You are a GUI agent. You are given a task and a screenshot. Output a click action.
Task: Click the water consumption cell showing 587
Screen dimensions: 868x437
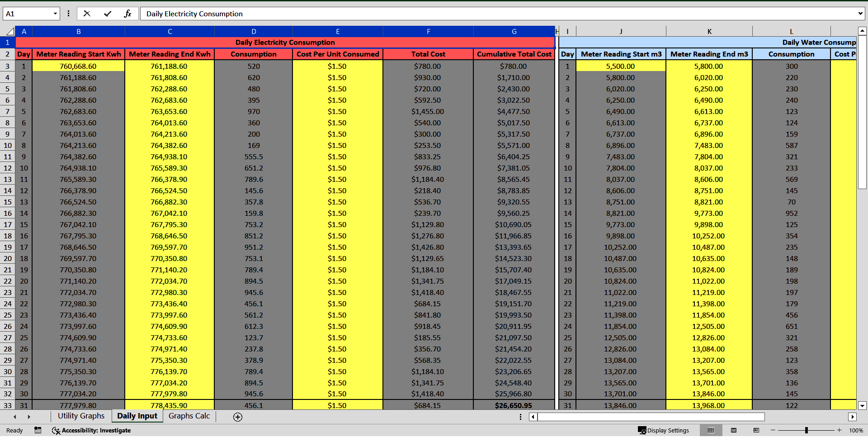[792, 145]
